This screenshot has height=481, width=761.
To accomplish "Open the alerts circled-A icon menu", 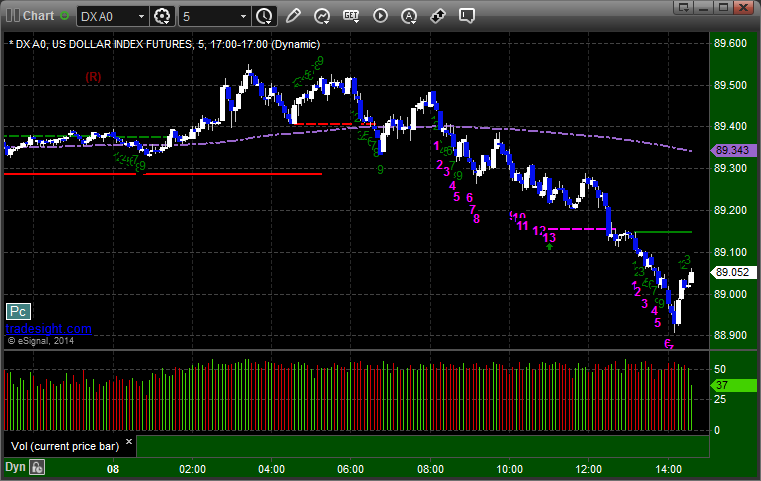I will (x=409, y=16).
